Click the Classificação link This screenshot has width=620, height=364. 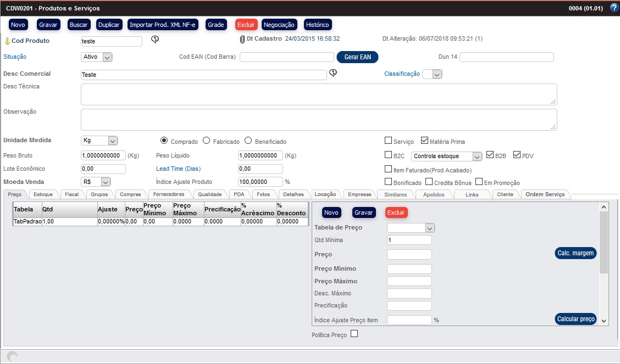point(402,74)
